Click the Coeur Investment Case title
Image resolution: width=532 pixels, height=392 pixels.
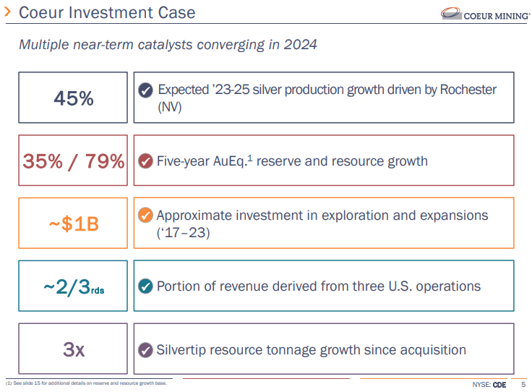tap(106, 13)
